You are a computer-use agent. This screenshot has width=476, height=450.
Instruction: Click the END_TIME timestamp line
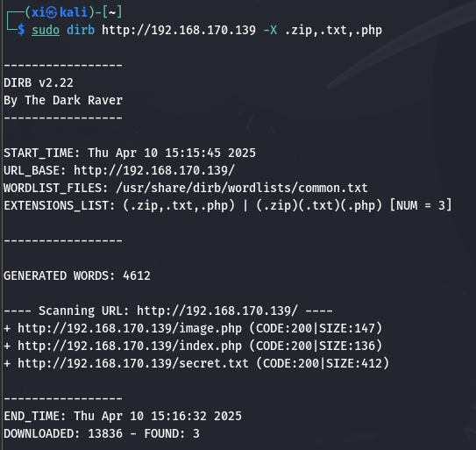(x=123, y=416)
